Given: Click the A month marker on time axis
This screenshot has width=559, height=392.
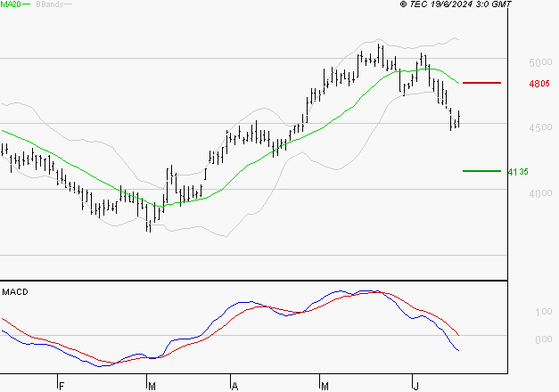Looking at the screenshot, I should (234, 387).
